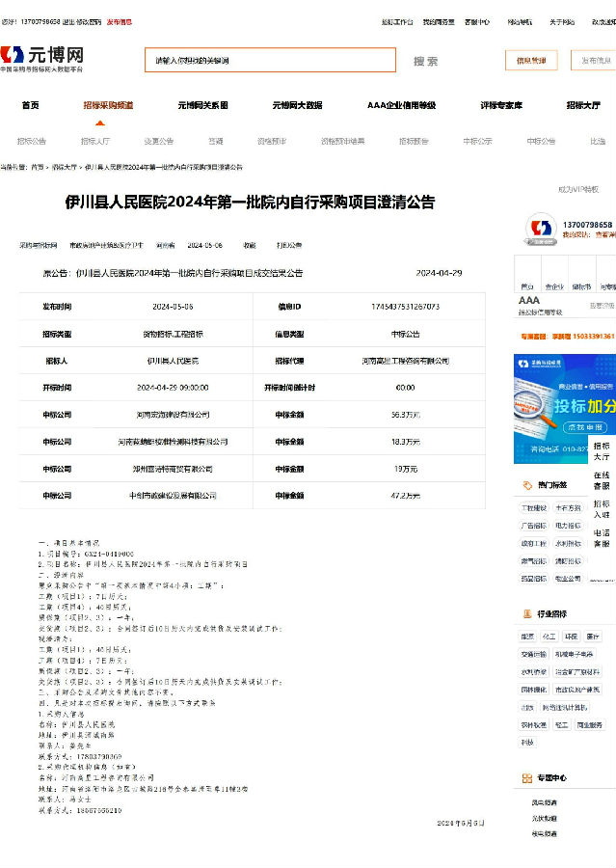This screenshot has height=868, width=616.
Task: Click the phone number 13700798658 in the sidebar
Action: (587, 225)
